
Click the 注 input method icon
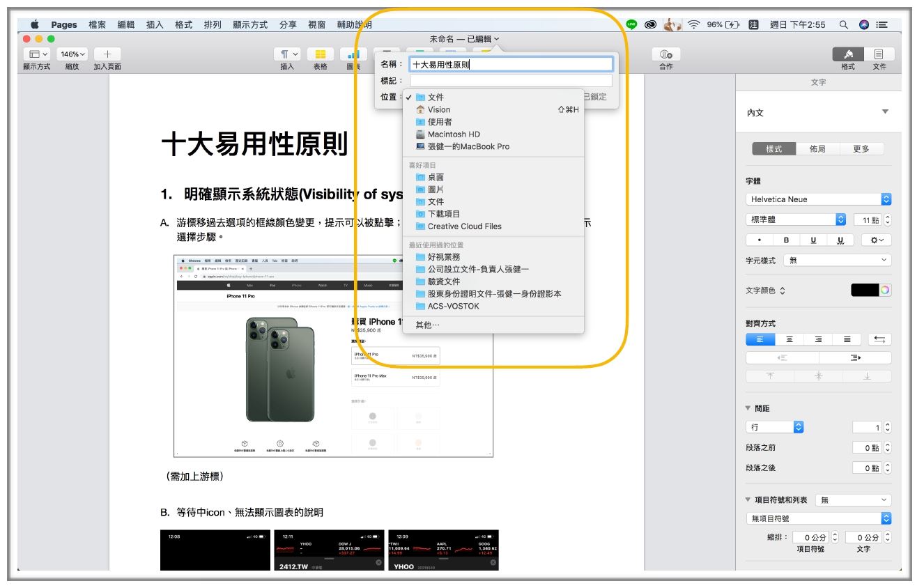tap(753, 24)
